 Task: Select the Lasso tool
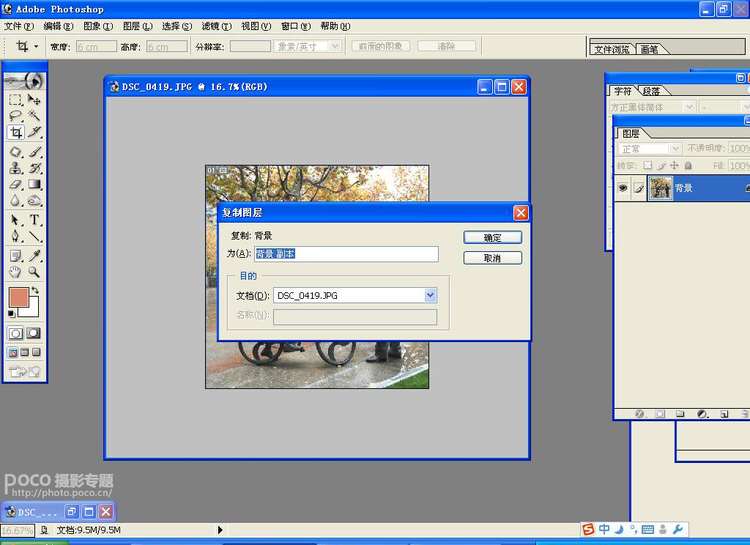(15, 116)
